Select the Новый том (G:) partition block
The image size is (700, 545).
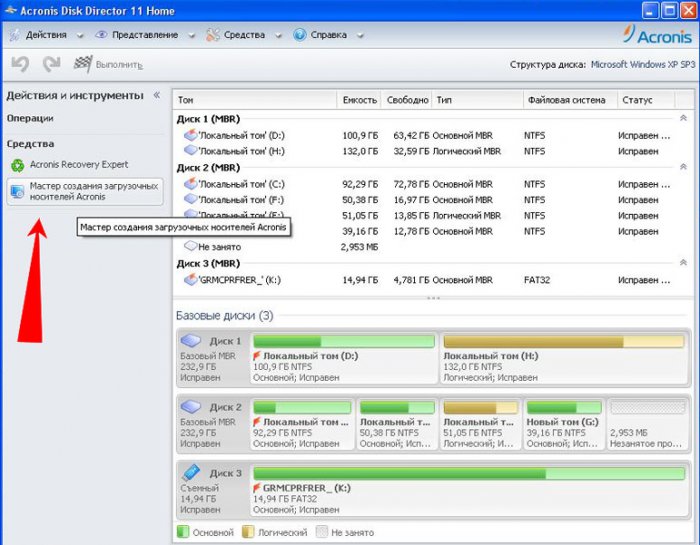point(564,424)
